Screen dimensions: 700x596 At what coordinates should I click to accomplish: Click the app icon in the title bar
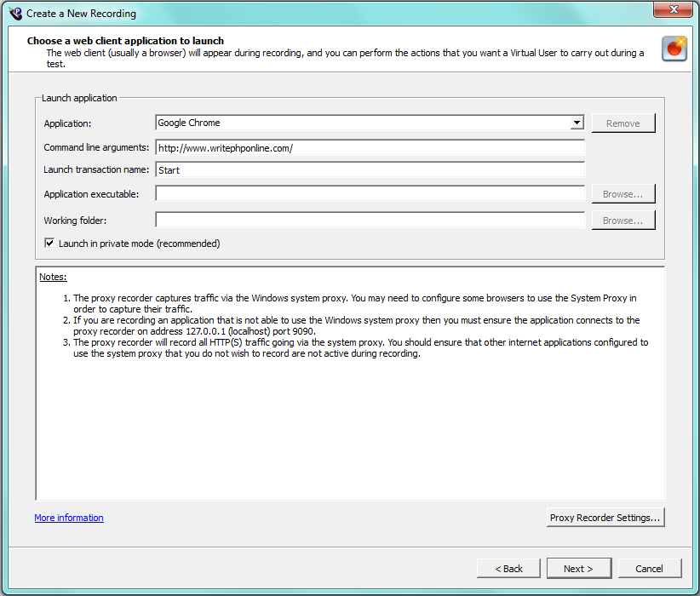point(14,14)
